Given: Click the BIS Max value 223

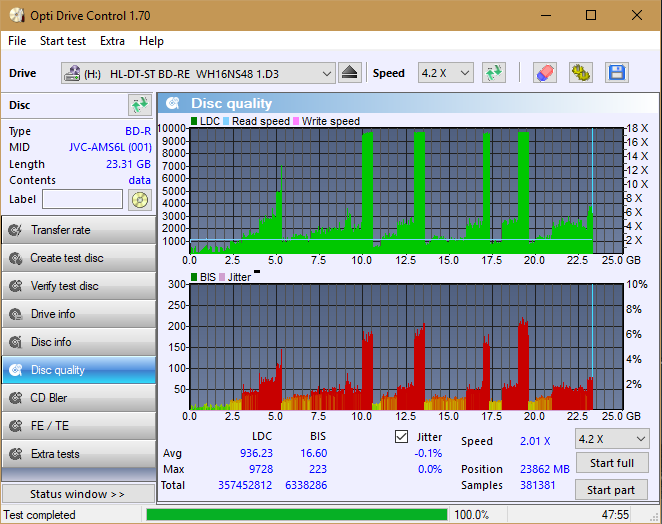Looking at the screenshot, I should (x=318, y=469).
